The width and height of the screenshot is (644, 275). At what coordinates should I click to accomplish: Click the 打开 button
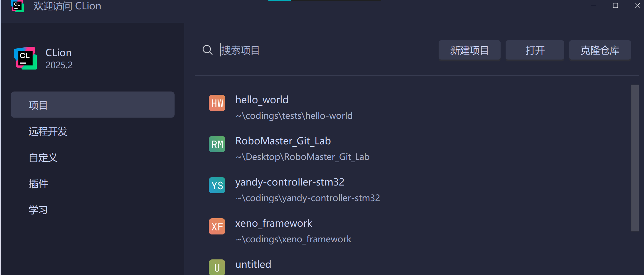coord(535,50)
